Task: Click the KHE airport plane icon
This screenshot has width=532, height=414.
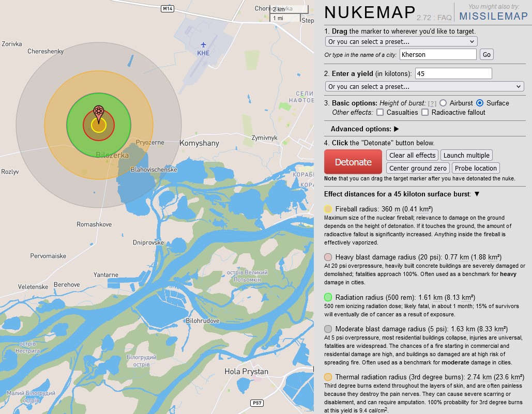Action: [203, 44]
